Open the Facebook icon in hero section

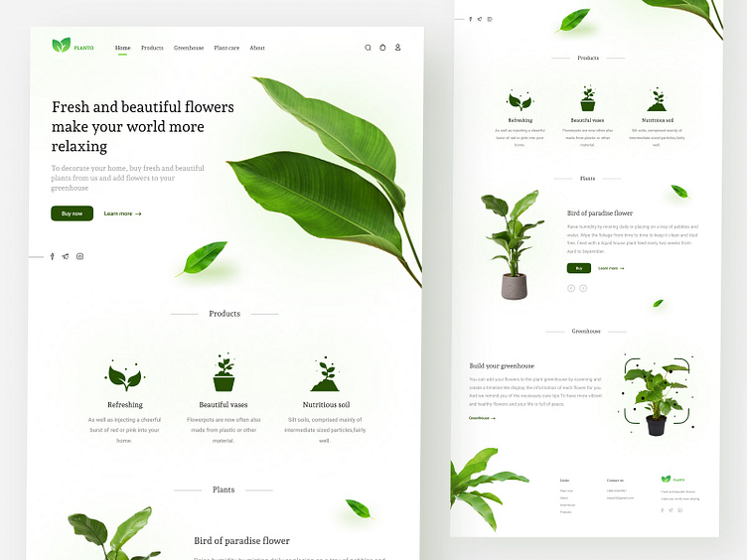click(53, 256)
